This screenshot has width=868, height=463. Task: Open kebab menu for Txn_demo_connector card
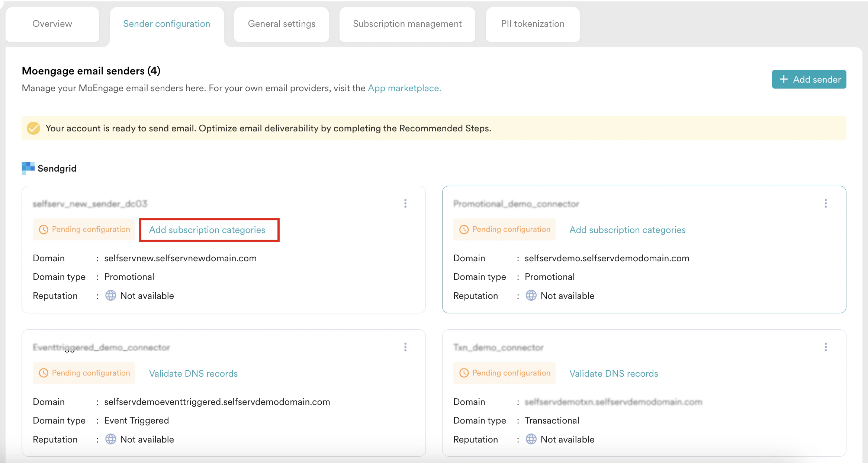tap(826, 347)
